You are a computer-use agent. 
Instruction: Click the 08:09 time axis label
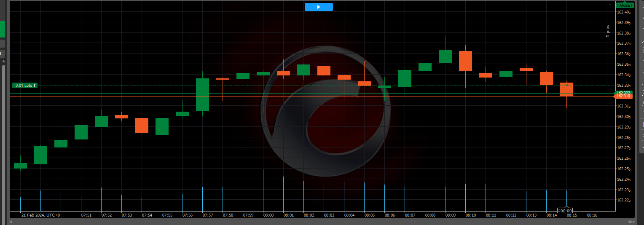point(451,215)
